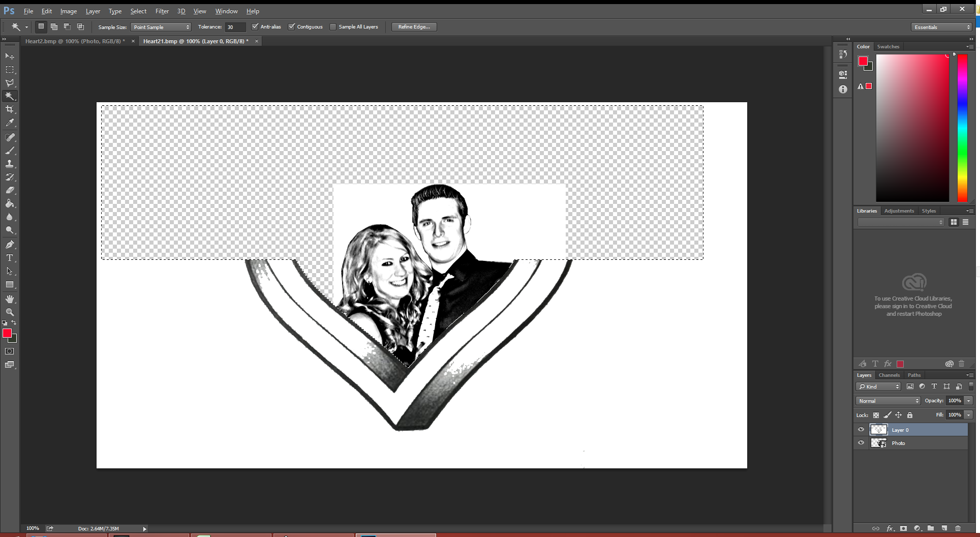Screen dimensions: 980x537
Task: Select the Horizontal Type tool
Action: (x=10, y=258)
